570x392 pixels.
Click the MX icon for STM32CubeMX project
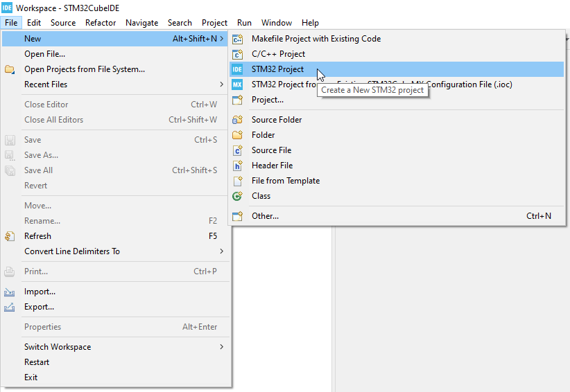coord(237,84)
